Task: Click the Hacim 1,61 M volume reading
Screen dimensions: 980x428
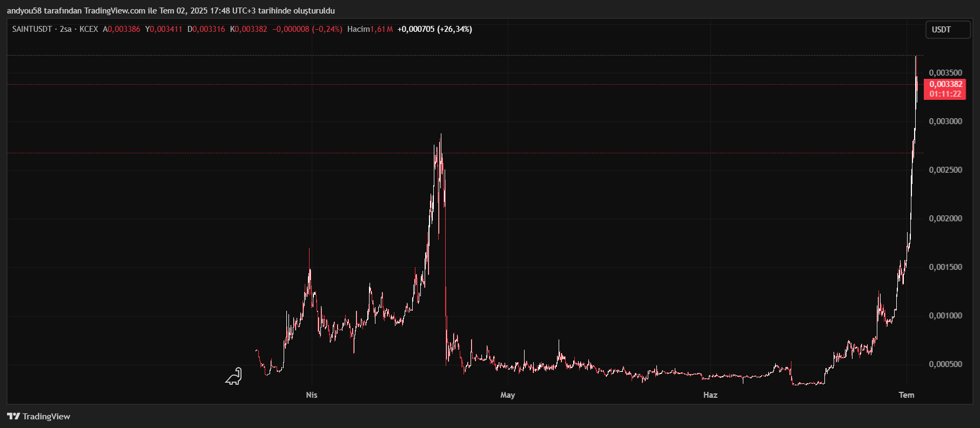Action: pyautogui.click(x=370, y=29)
